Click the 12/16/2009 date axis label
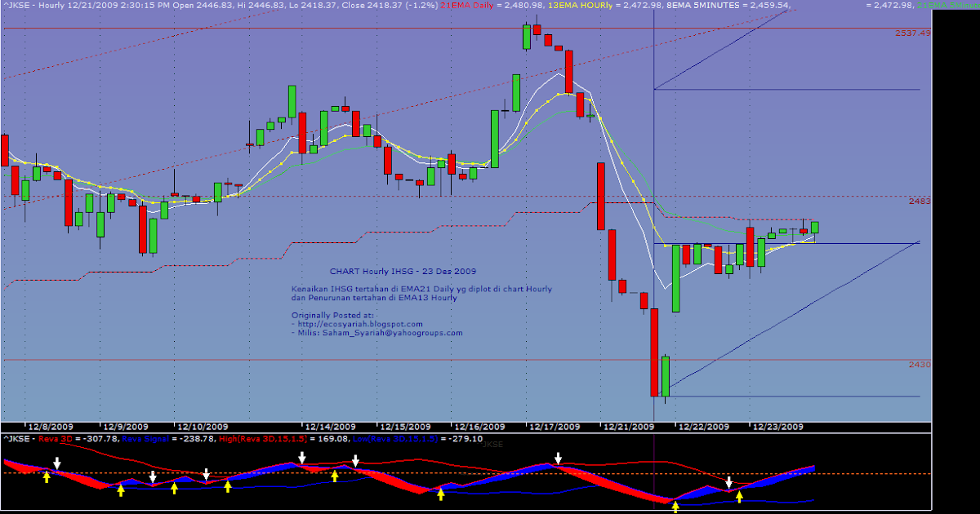 [x=479, y=427]
